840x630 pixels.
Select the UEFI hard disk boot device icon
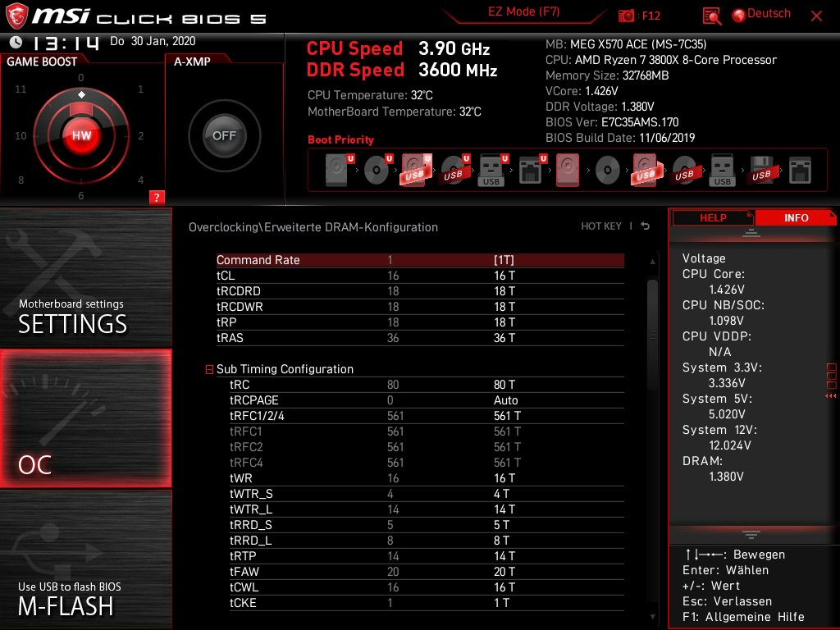[339, 170]
